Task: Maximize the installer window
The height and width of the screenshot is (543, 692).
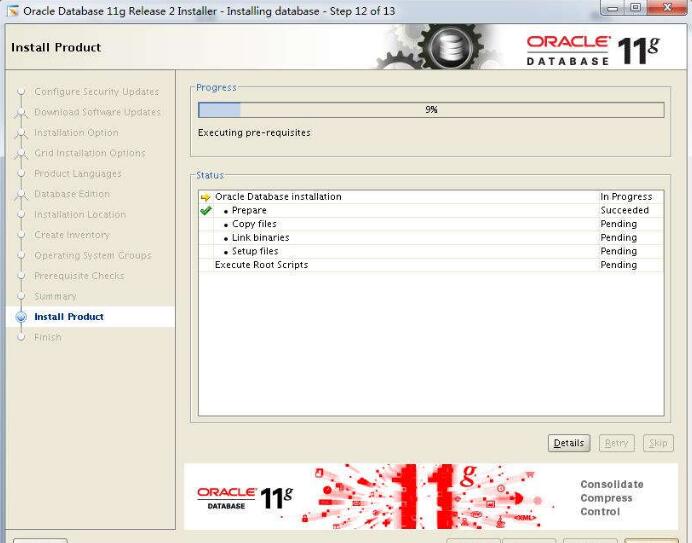Action: [636, 8]
